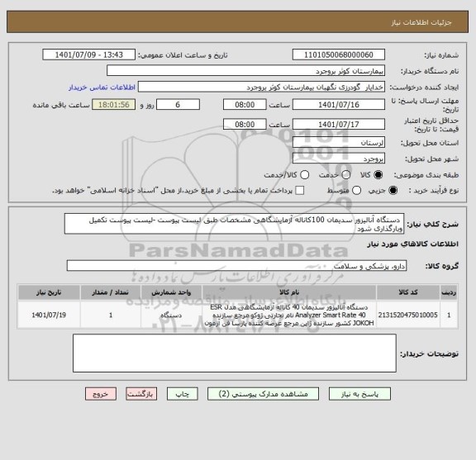Click the شرح کلی نیاز description box
This screenshot has width=476, height=460.
click(234, 224)
